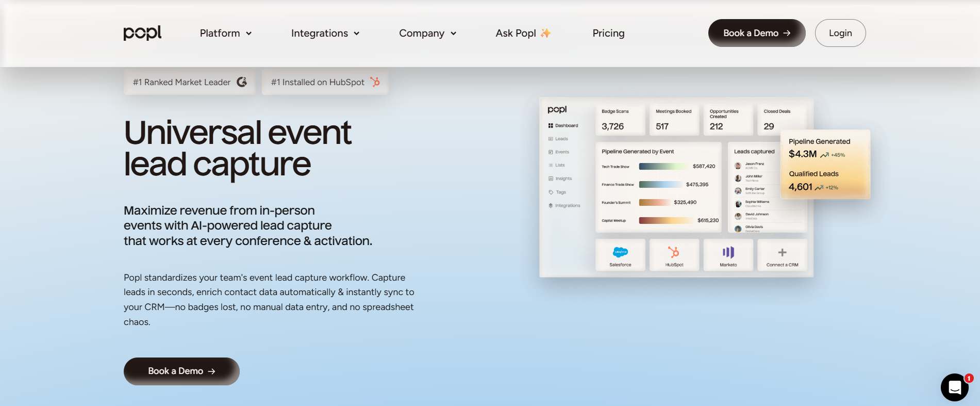Click the #1 Ranked Market Leader badge

coord(190,82)
